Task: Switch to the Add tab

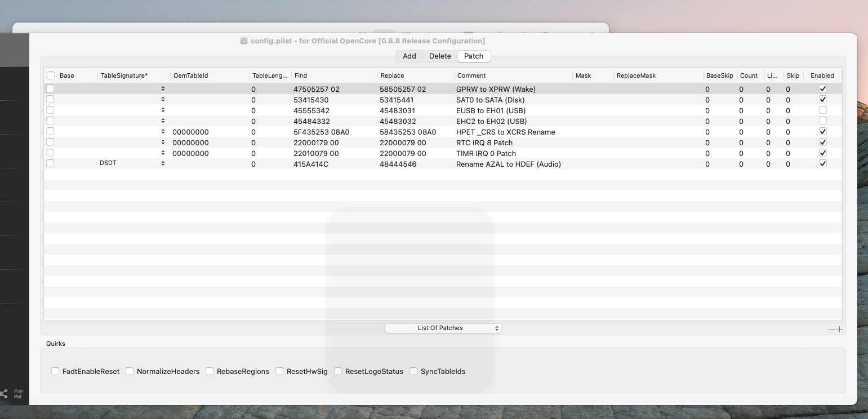Action: [x=409, y=56]
